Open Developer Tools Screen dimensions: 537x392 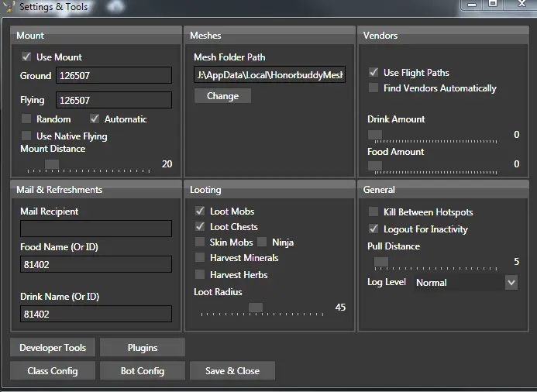click(x=53, y=348)
